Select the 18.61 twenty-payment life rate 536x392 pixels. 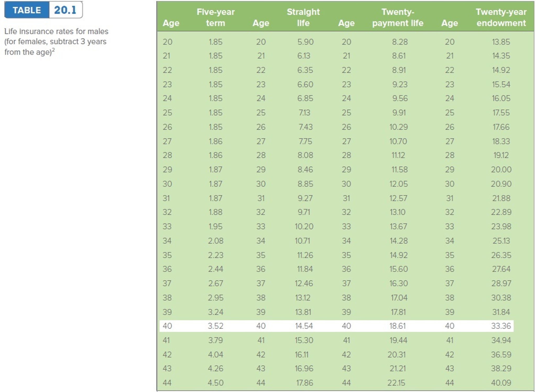click(397, 326)
